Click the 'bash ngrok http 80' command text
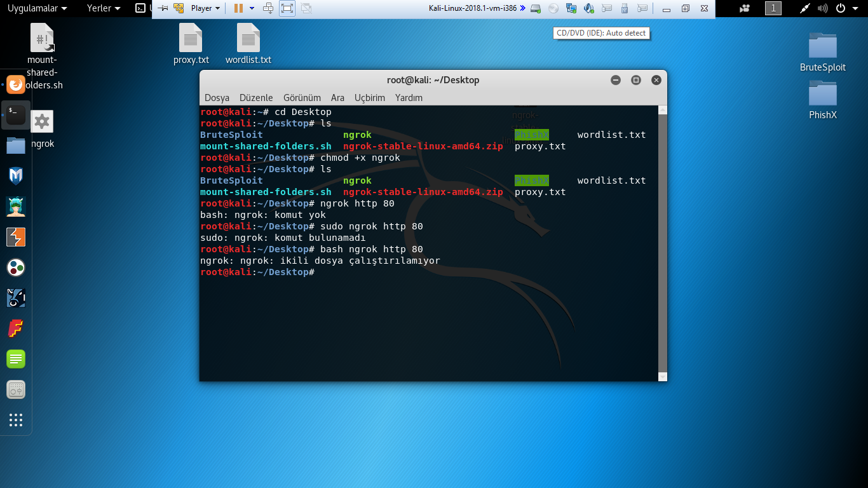 click(372, 249)
